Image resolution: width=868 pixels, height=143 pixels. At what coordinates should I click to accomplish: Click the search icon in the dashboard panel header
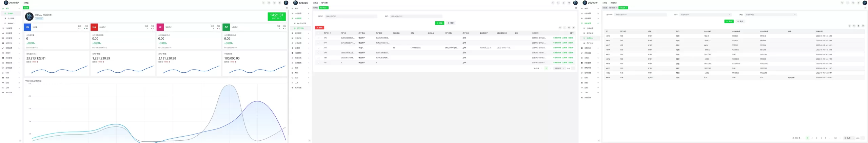point(263,3)
